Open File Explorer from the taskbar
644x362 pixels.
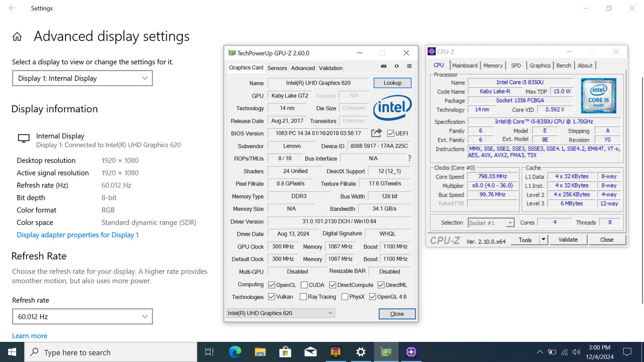[x=260, y=352]
